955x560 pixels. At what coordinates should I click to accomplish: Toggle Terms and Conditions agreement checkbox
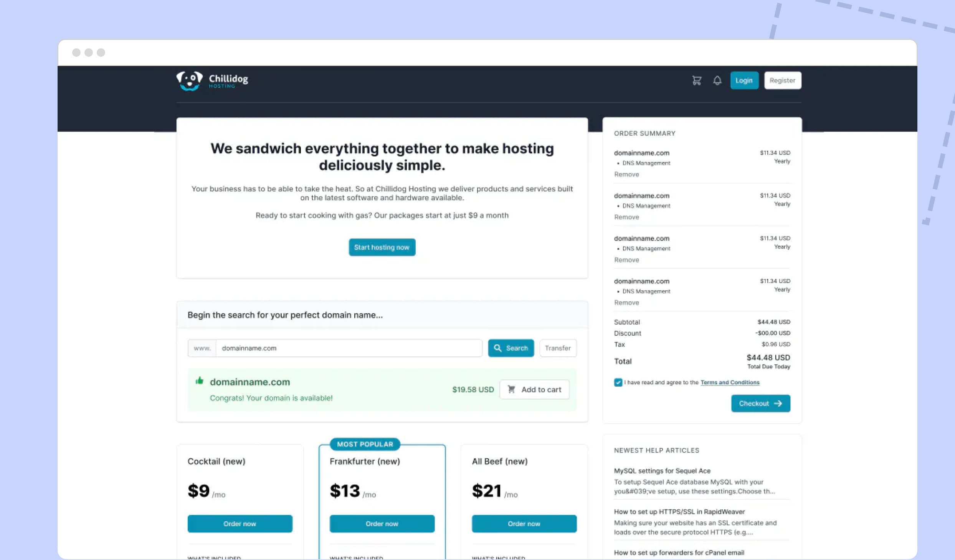[x=618, y=382]
